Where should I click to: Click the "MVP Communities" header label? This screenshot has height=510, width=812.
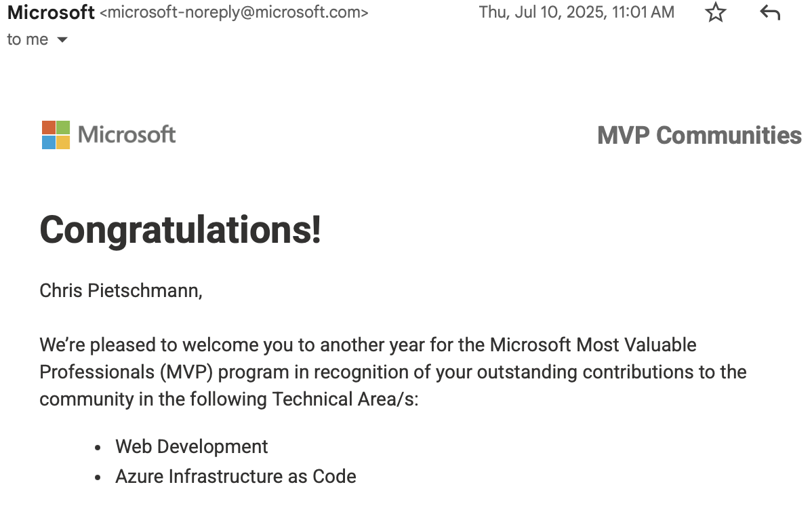[699, 136]
